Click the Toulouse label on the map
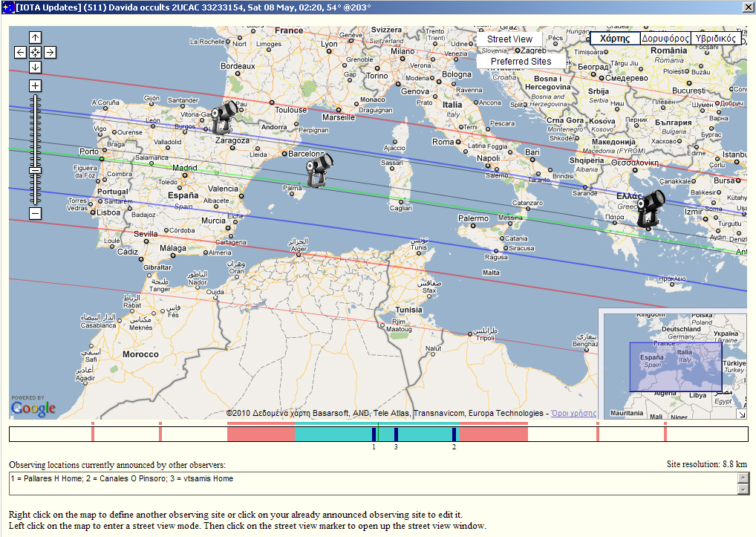The width and height of the screenshot is (756, 537). point(290,110)
